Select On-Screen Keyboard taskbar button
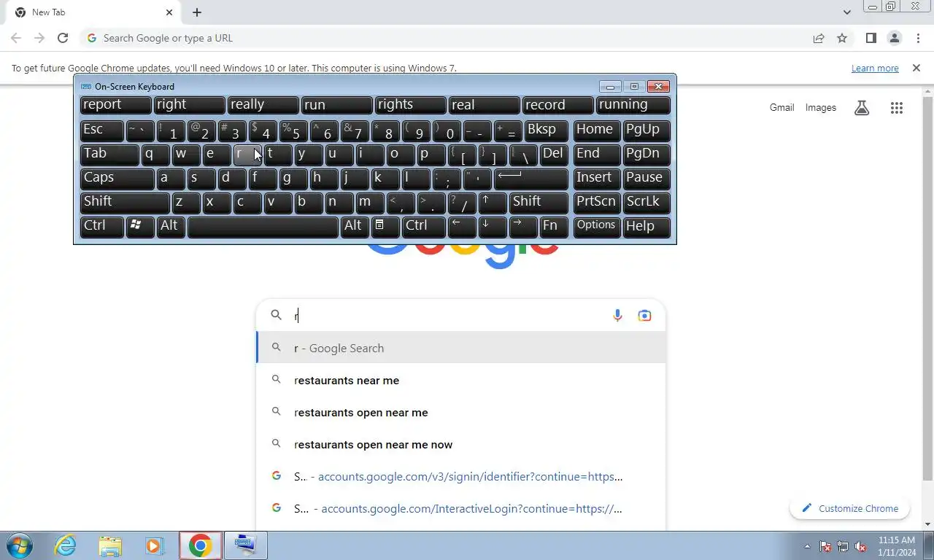The image size is (934, 560). (246, 545)
